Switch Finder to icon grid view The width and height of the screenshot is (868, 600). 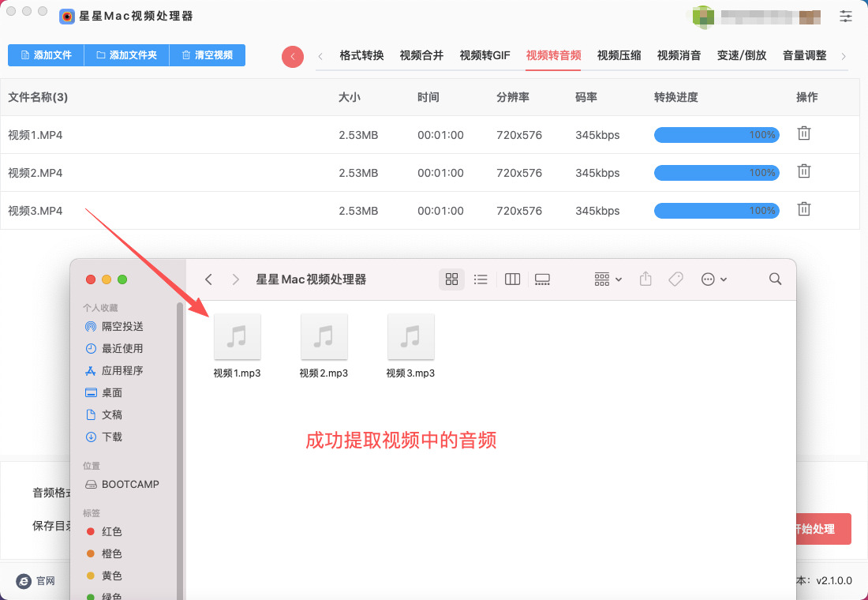[451, 279]
